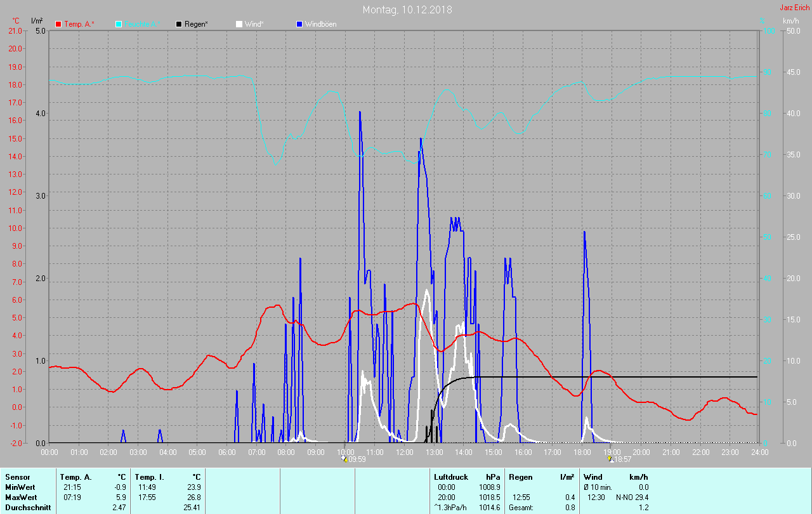Click the 'Sensor' row header
Viewport: 812px width, 514px height.
tap(17, 477)
